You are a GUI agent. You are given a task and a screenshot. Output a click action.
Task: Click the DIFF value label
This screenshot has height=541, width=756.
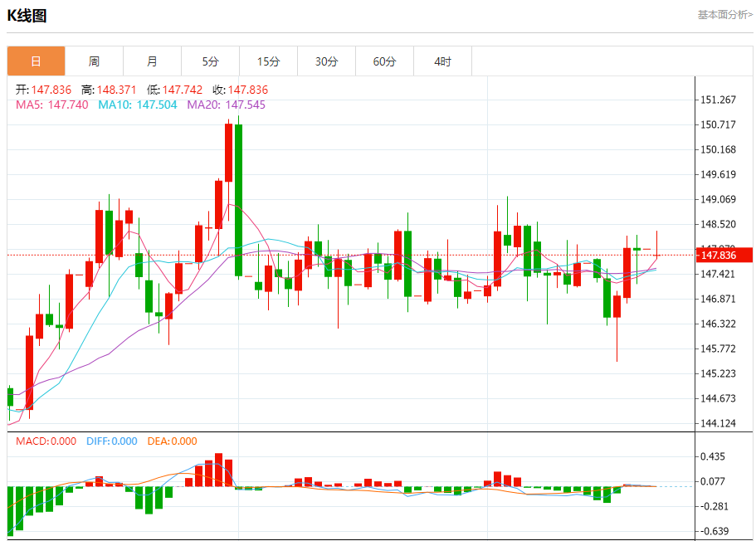pyautogui.click(x=111, y=441)
